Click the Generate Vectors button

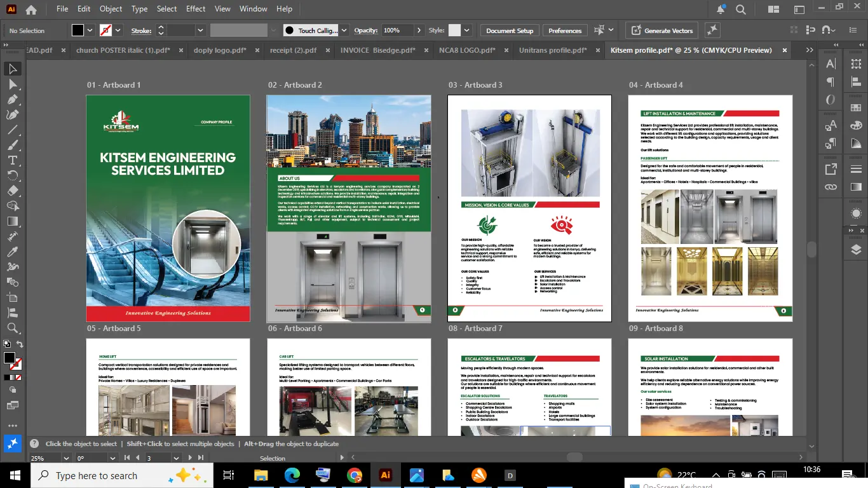coord(662,30)
